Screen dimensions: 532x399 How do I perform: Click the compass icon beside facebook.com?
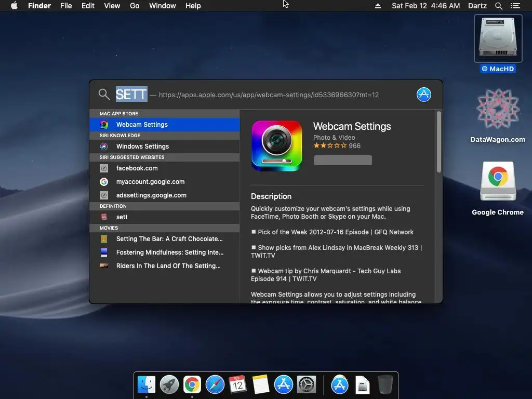point(104,168)
